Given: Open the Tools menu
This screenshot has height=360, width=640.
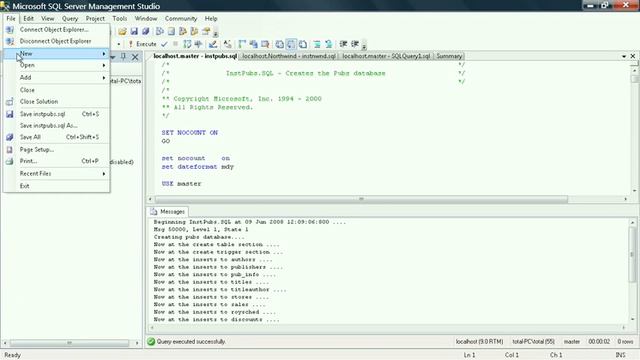Looking at the screenshot, I should coord(120,18).
